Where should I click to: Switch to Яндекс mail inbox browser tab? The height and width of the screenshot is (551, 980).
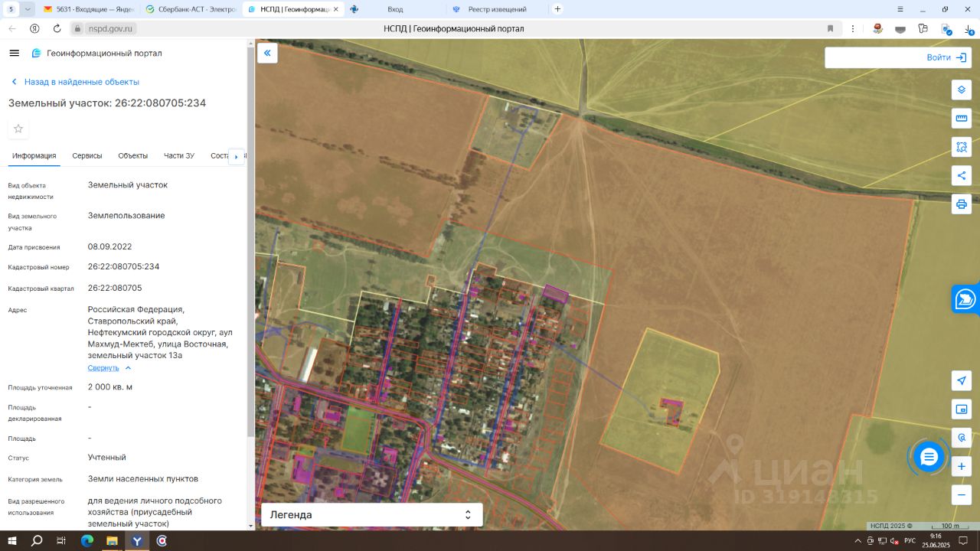coord(90,9)
